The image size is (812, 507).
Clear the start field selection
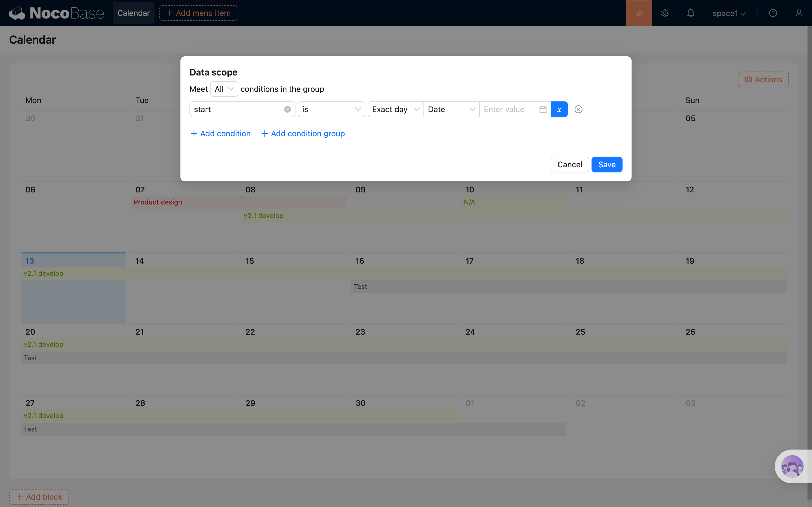click(x=287, y=109)
